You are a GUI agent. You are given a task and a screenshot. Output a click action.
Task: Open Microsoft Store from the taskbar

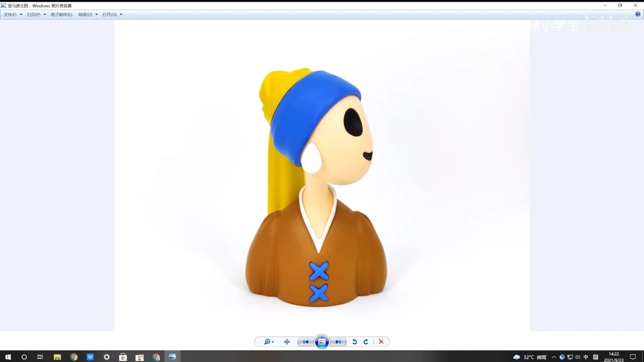pyautogui.click(x=123, y=357)
